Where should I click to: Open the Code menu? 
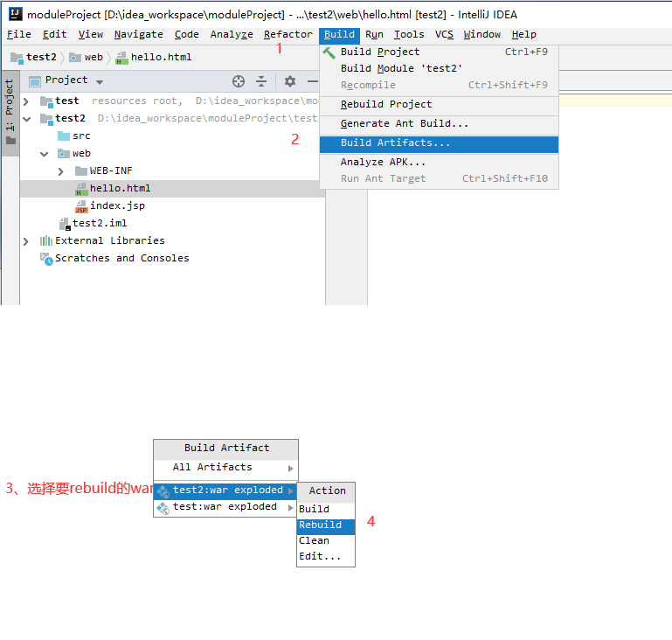point(186,34)
